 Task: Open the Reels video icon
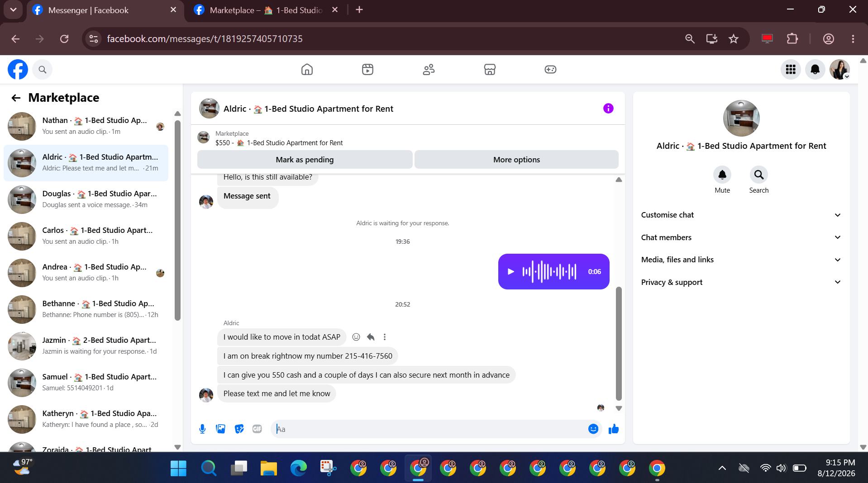tap(367, 69)
